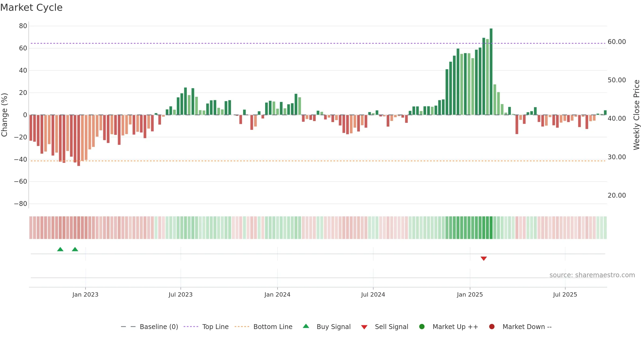Click the Jul 2024 axis label
644x362 pixels.
click(373, 294)
